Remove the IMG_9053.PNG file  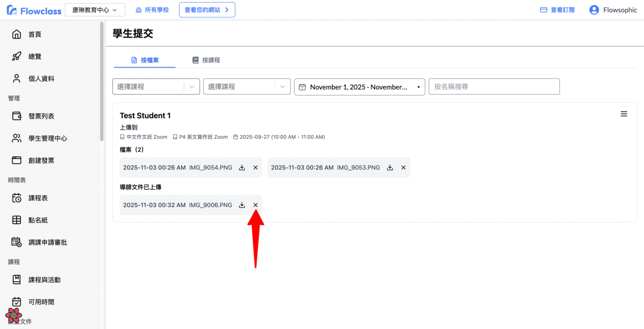(403, 167)
